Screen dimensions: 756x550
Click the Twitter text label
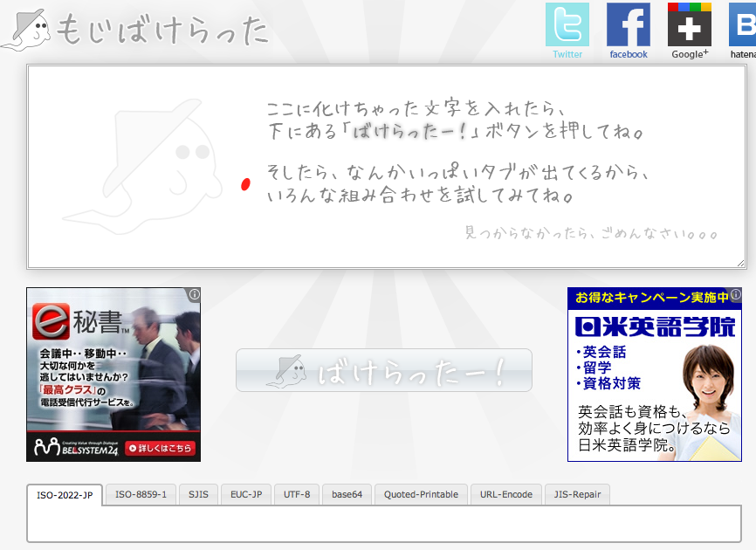[x=567, y=54]
